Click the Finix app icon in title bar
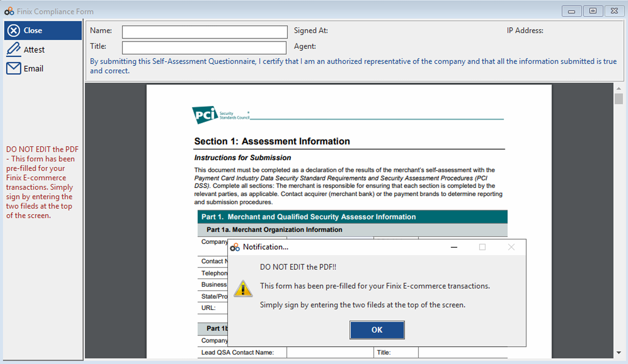 click(9, 11)
